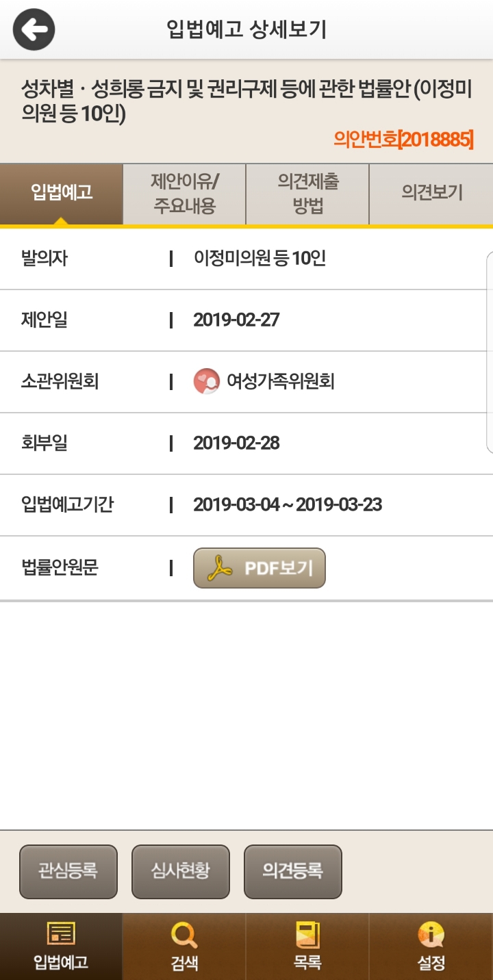The width and height of the screenshot is (493, 980).
Task: Tap the 이정미의원 등 10인 proposer value
Action: pos(260,259)
